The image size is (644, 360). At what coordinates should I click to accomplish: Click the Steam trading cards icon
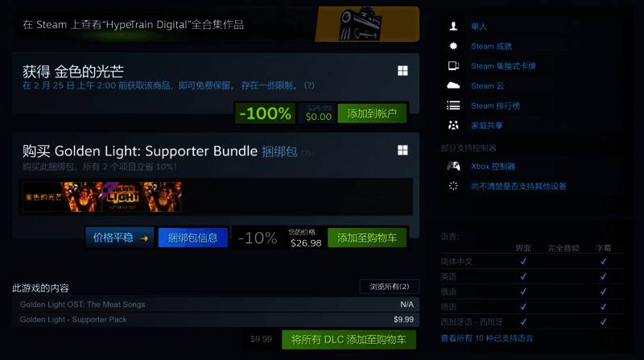point(453,66)
